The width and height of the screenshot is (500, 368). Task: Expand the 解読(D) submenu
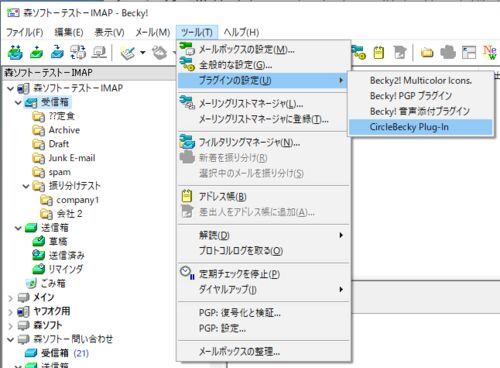[264, 235]
